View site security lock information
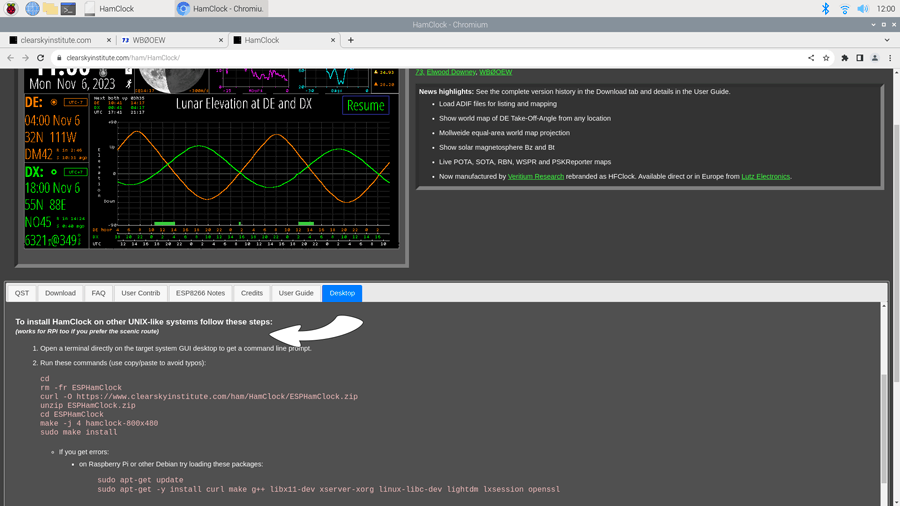Screen dimensions: 900x506 pyautogui.click(x=59, y=58)
